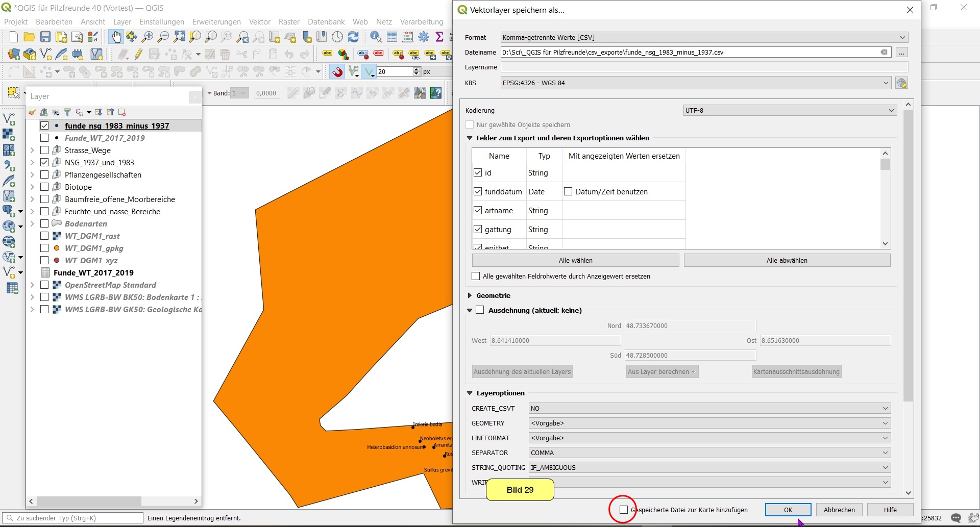Viewport: 980px width, 527px height.
Task: Click the Toggle Editing pencil icon
Action: pos(138,54)
